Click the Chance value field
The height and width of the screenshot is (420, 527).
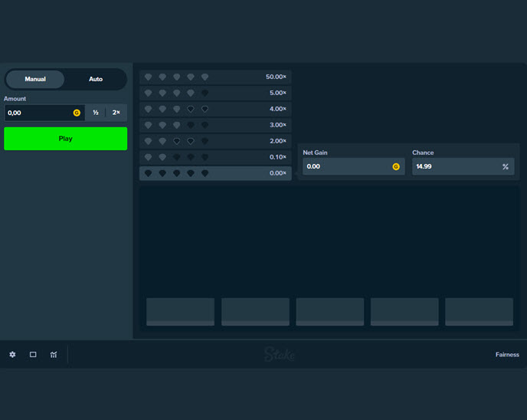pyautogui.click(x=454, y=166)
